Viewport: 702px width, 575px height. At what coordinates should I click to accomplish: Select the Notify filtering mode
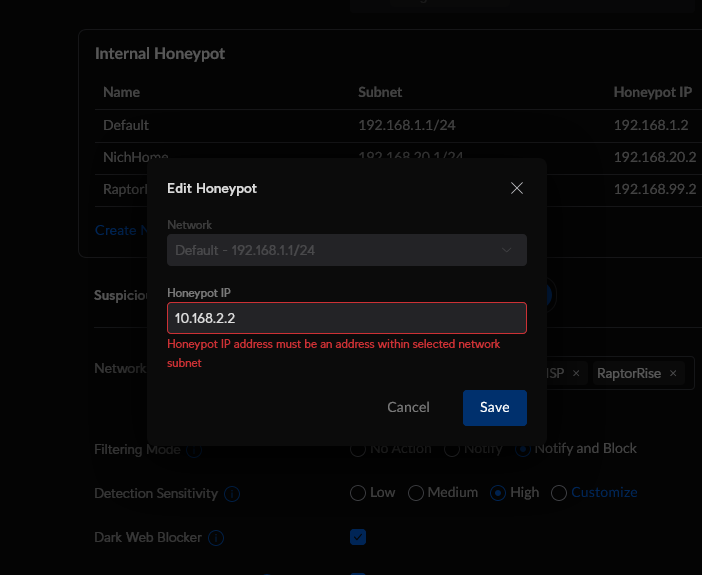pos(452,449)
